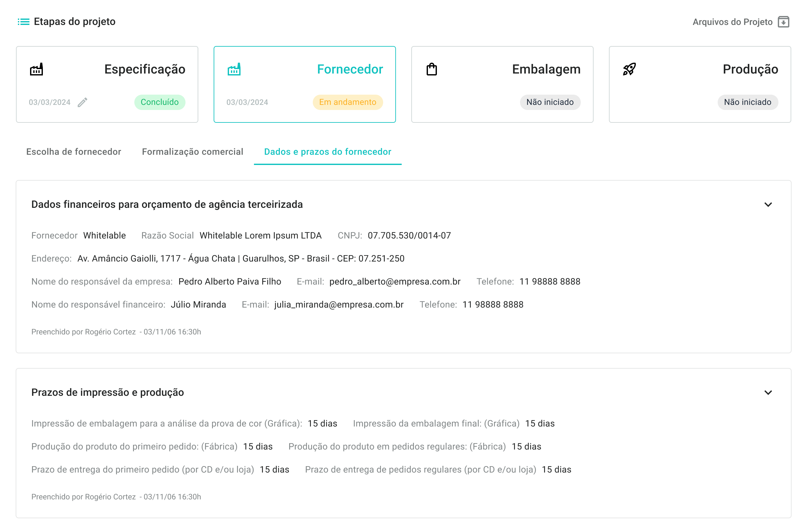The height and width of the screenshot is (532, 805).
Task: Open the Escolha de fornecedor tab
Action: click(74, 152)
